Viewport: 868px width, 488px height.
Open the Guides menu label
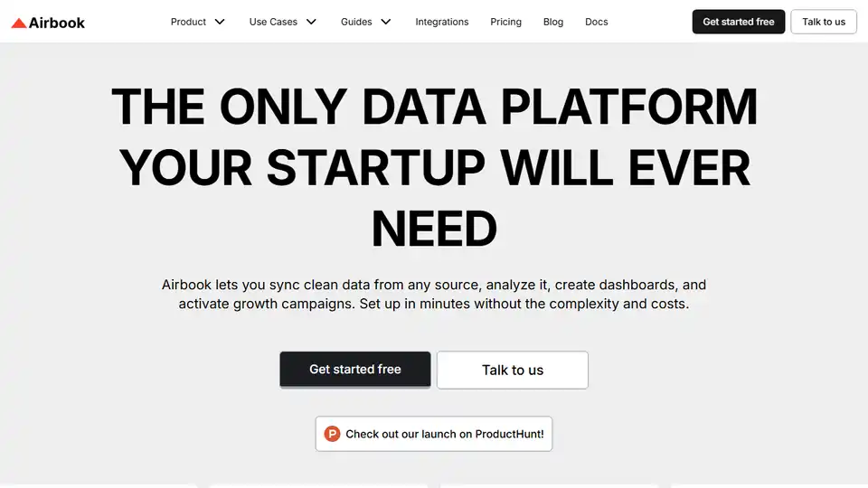point(355,22)
